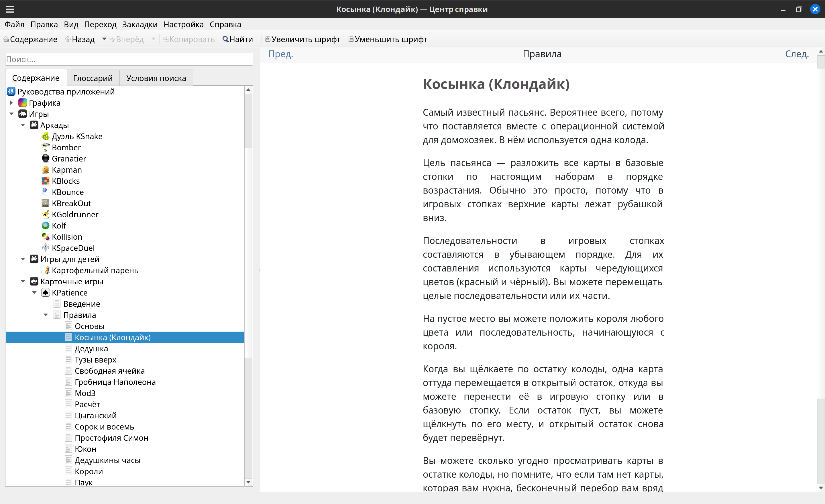
Task: Click the KPatience spade icon
Action: tap(46, 292)
